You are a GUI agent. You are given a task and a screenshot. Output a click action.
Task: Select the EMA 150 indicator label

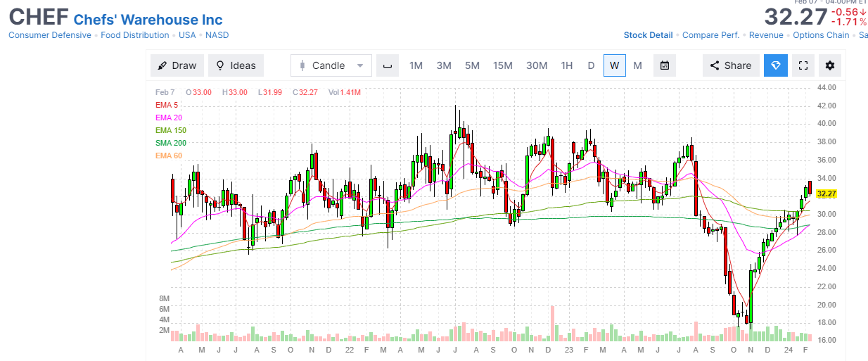click(171, 130)
